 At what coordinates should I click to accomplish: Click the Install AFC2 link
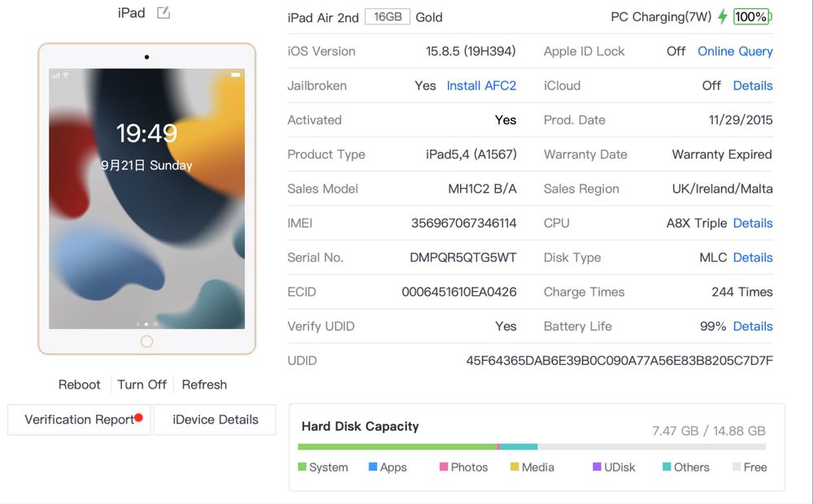(481, 85)
